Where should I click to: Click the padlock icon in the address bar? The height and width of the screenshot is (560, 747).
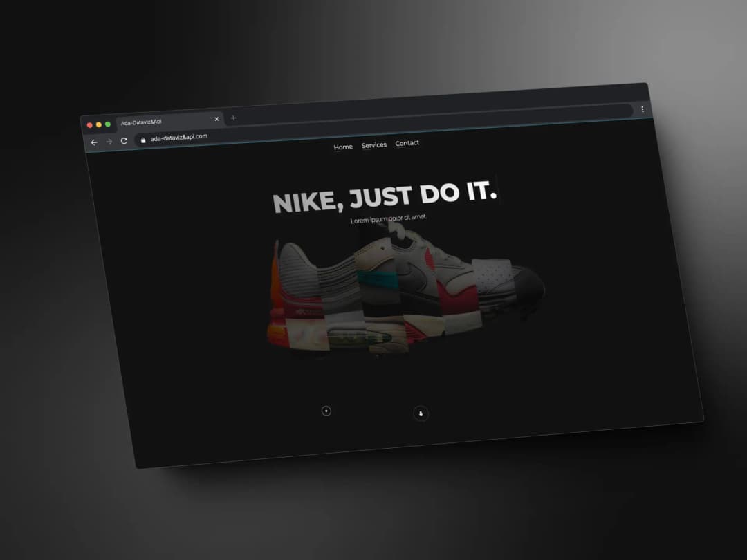click(143, 138)
